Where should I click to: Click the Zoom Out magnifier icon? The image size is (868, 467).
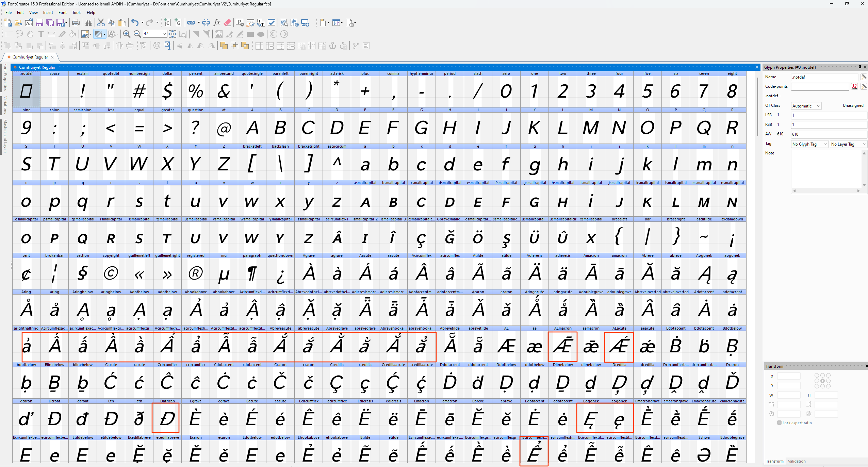coord(137,34)
